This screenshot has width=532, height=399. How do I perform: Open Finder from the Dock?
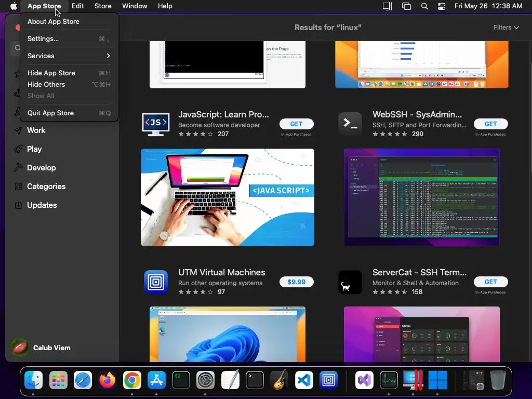coord(33,380)
